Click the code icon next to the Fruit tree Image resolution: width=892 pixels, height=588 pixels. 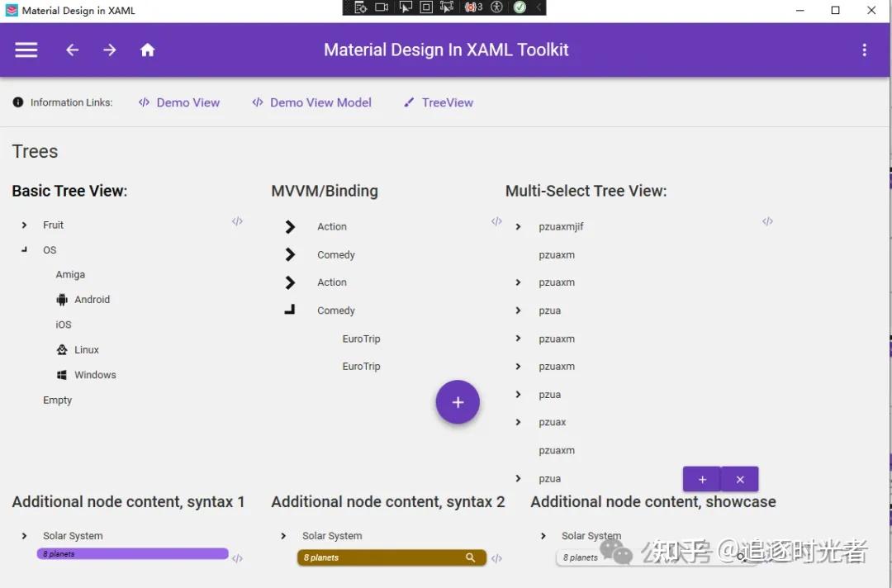(237, 221)
